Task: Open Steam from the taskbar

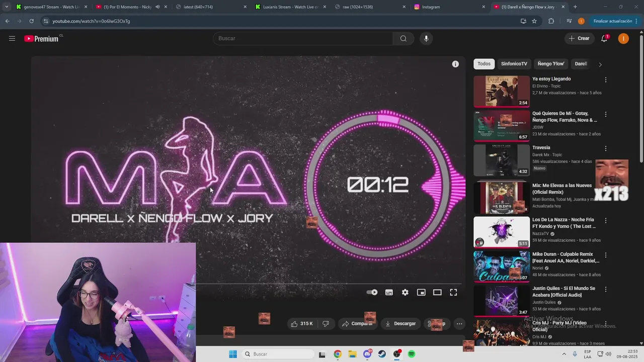Action: (382, 354)
